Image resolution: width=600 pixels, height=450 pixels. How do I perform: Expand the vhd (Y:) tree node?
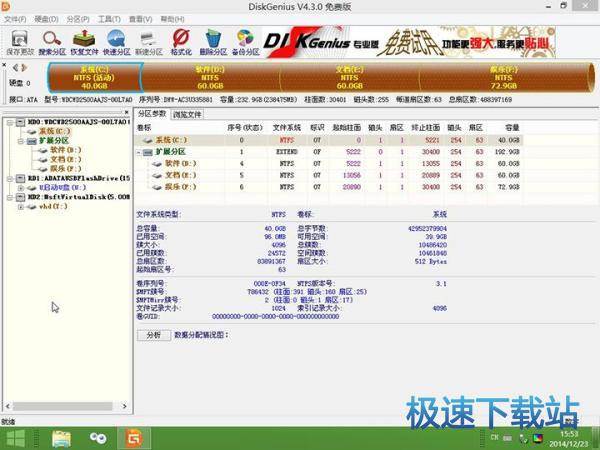coord(21,207)
